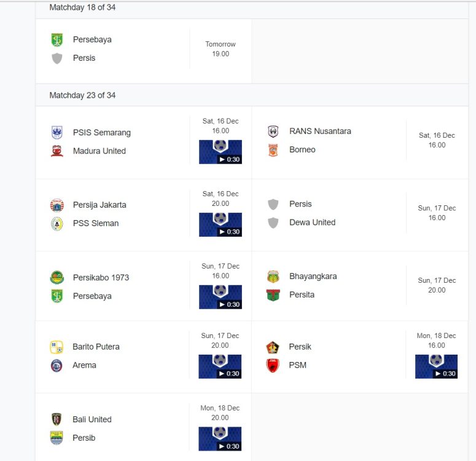Click the Madura United club logo
476x461 pixels.
pos(57,151)
